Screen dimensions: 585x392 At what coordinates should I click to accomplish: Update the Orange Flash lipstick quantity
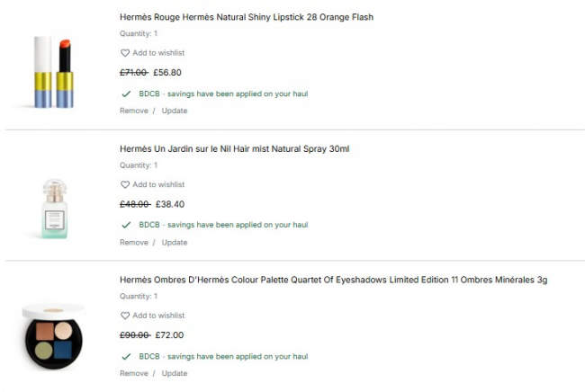(175, 111)
